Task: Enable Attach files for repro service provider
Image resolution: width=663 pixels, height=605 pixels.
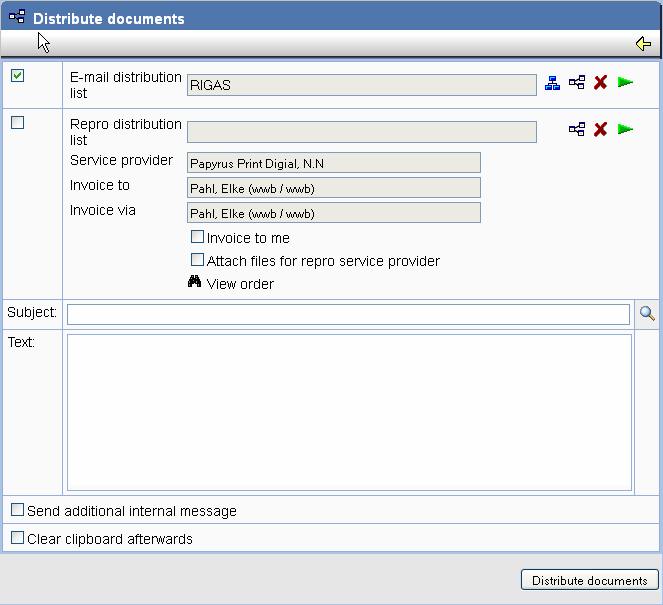Action: (197, 261)
